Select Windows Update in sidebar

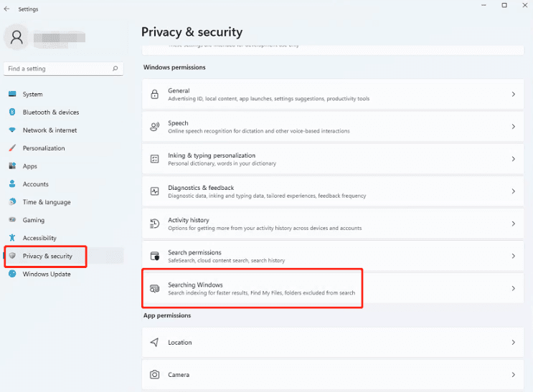64,274
